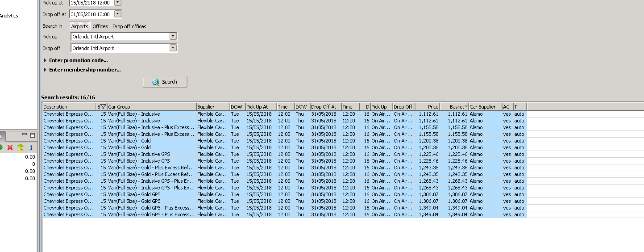
Task: Sort by Description column header
Action: point(69,107)
